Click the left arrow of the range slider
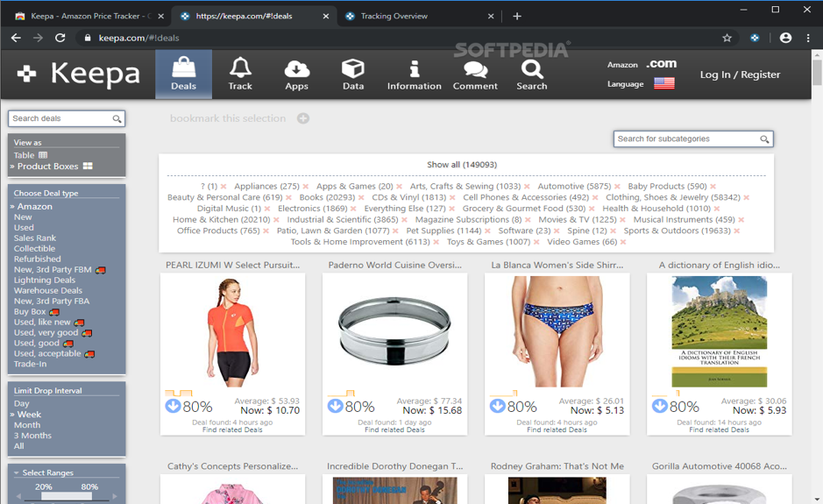823x504 pixels. 19,496
